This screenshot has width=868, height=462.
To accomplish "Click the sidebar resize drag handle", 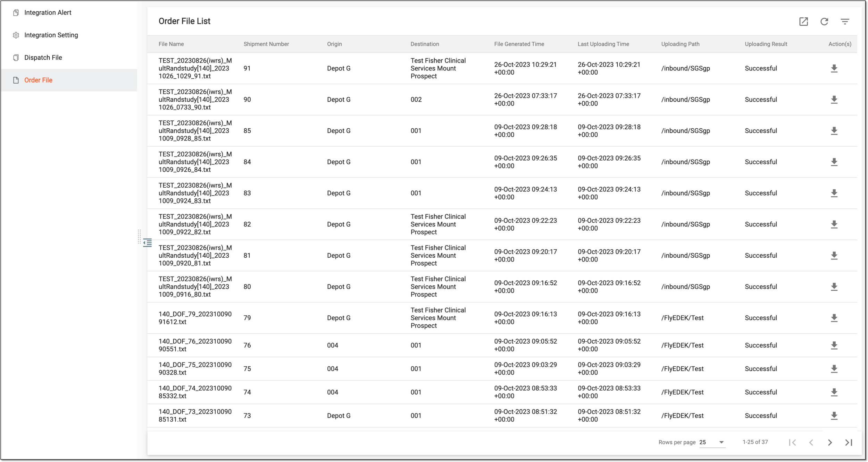I will pos(139,237).
